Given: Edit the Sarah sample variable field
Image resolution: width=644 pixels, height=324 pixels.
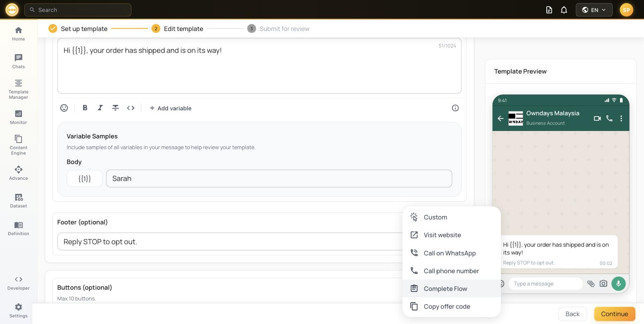Looking at the screenshot, I should 279,179.
